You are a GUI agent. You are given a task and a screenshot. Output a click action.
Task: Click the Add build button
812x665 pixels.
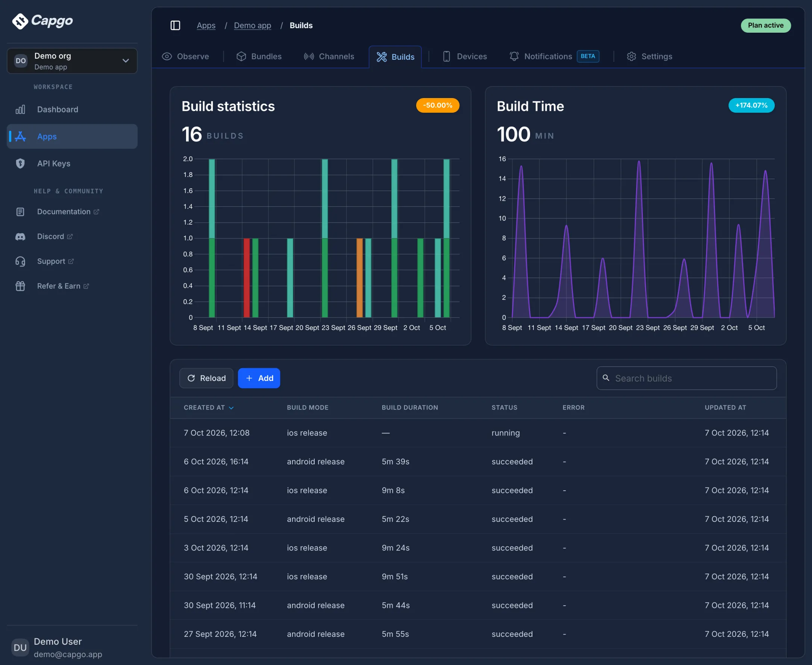[259, 378]
